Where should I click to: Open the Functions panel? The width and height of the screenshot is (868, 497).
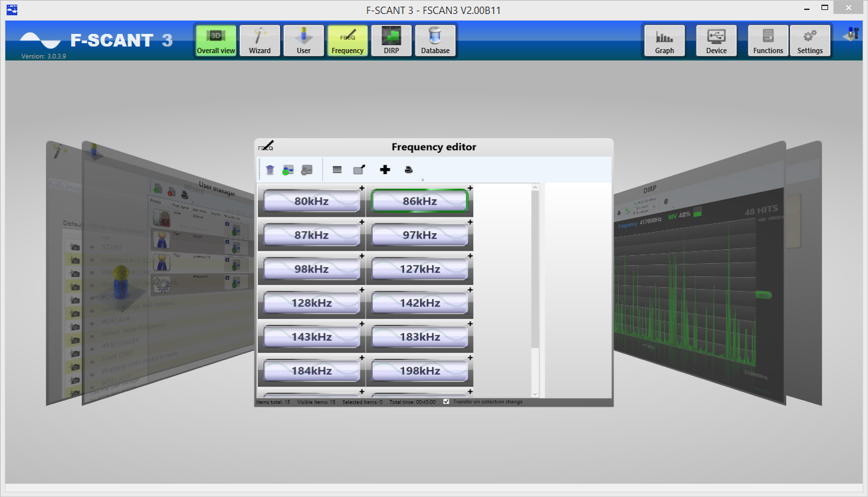click(x=768, y=41)
